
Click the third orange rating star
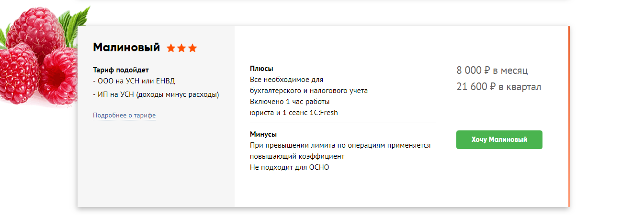pyautogui.click(x=192, y=48)
